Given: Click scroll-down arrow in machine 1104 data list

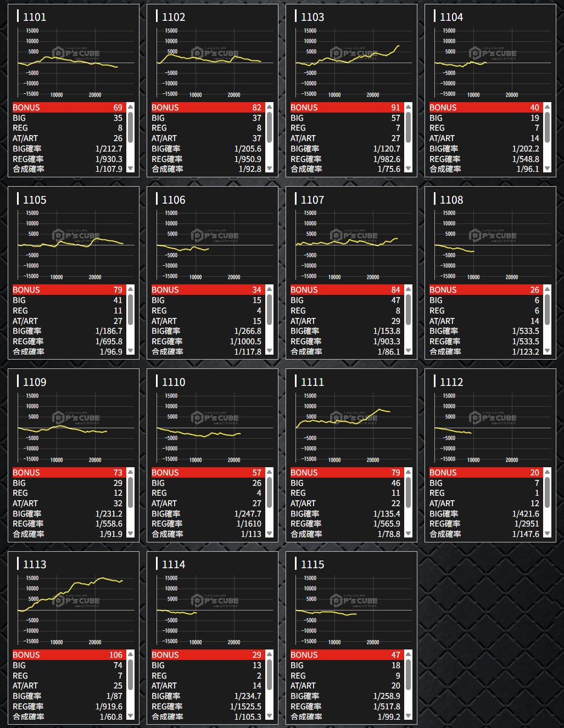Looking at the screenshot, I should click(x=548, y=169).
